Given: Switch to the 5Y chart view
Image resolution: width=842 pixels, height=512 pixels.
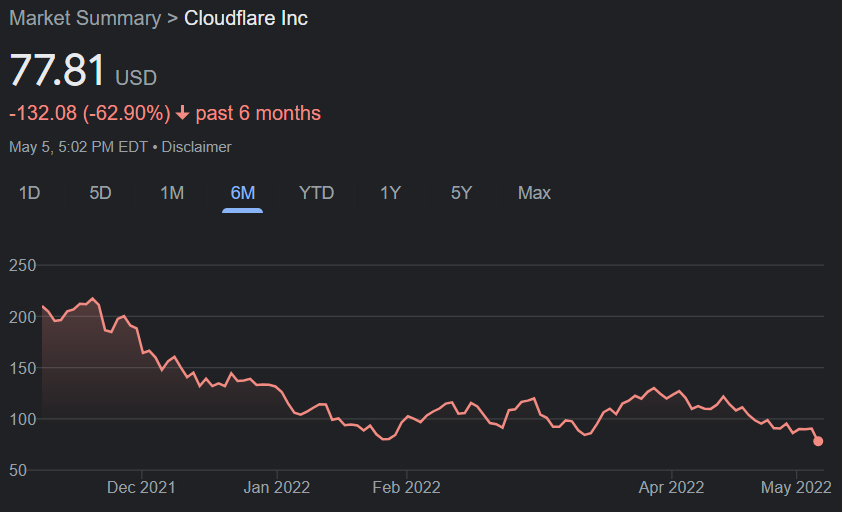Looking at the screenshot, I should coord(461,193).
